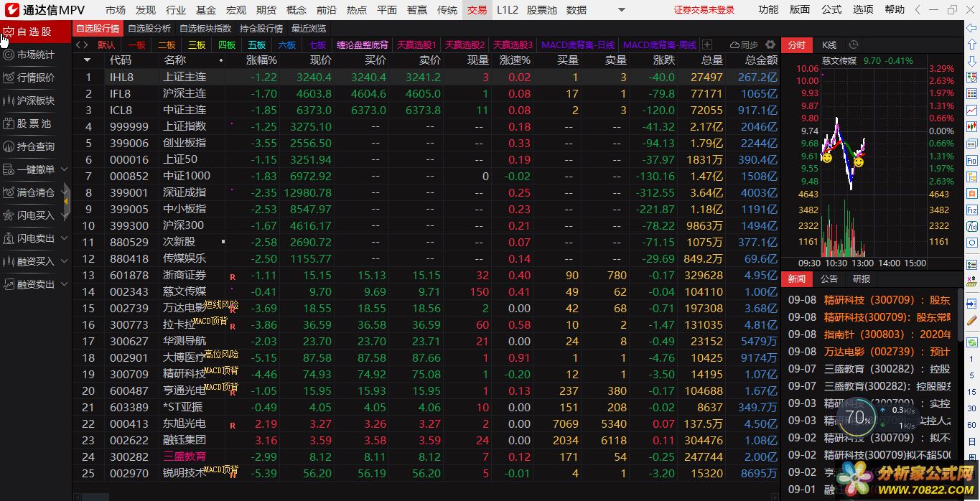Open the 交易 menu
Screen dimensions: 980x501
[477, 9]
